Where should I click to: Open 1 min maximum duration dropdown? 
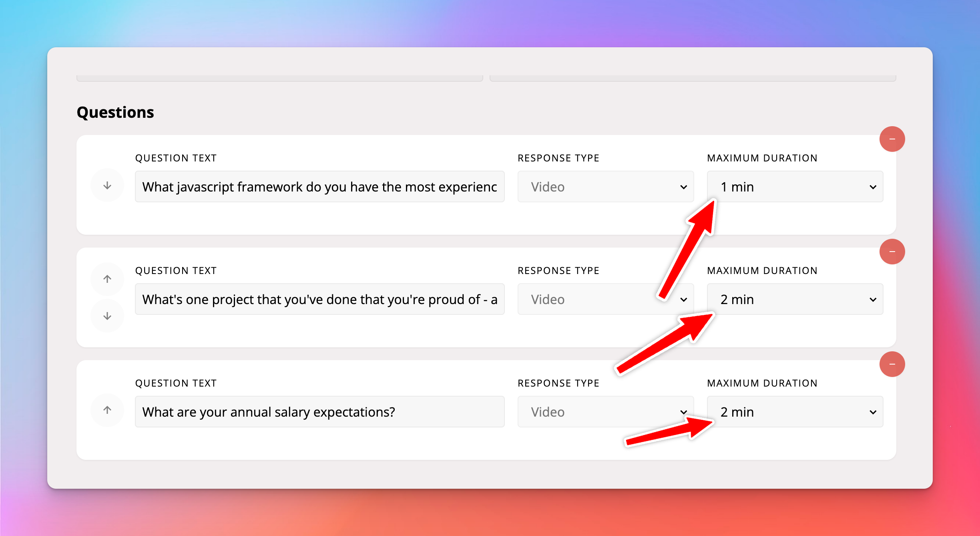tap(795, 187)
